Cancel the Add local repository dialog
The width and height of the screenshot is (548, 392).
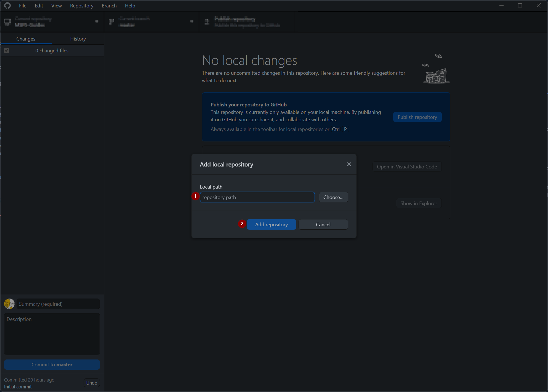pyautogui.click(x=323, y=224)
